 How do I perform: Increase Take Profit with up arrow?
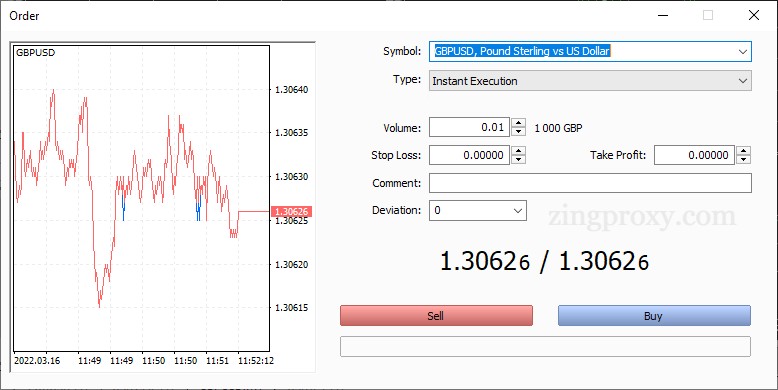click(x=743, y=151)
